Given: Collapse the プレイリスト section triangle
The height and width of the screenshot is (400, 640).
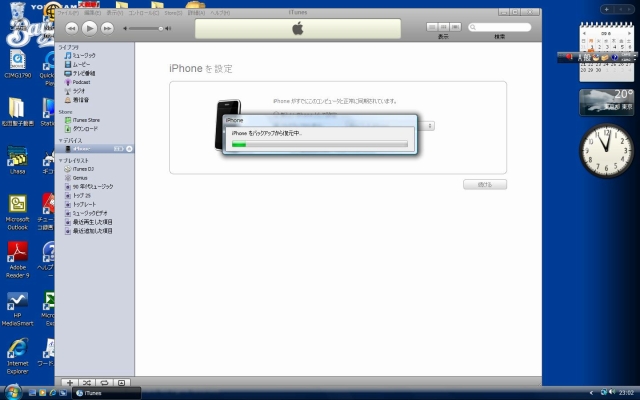Looking at the screenshot, I should [x=60, y=160].
